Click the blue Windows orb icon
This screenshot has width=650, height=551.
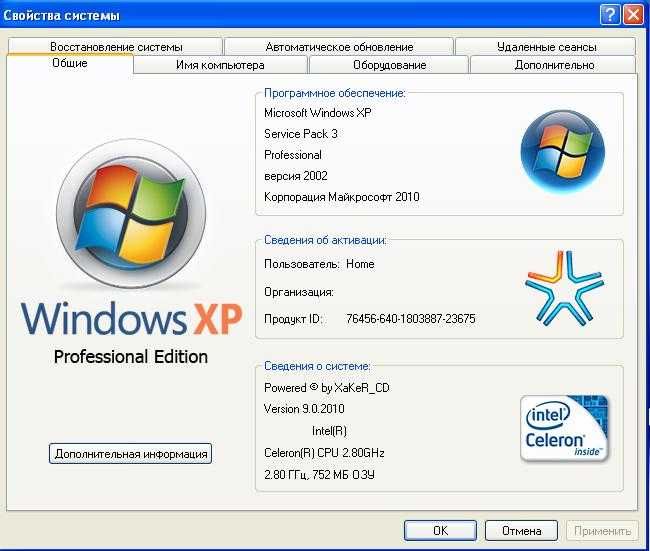(563, 151)
